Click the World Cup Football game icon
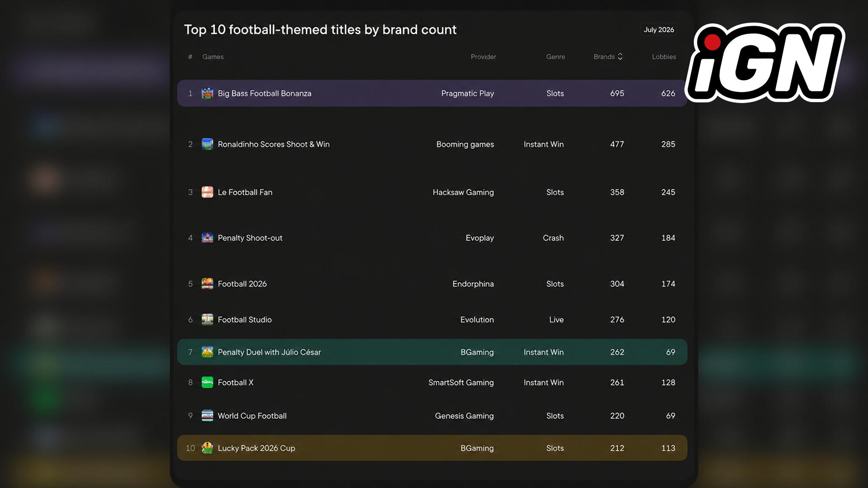This screenshot has height=488, width=868. tap(207, 416)
